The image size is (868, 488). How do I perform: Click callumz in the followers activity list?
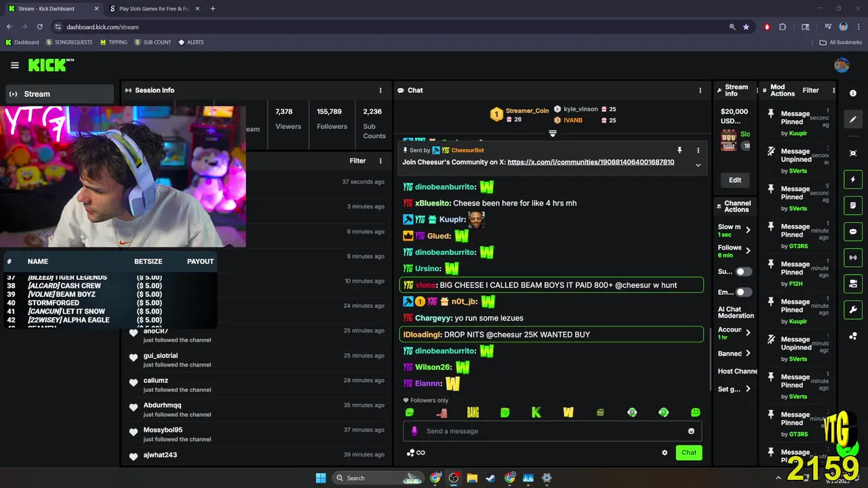click(156, 380)
